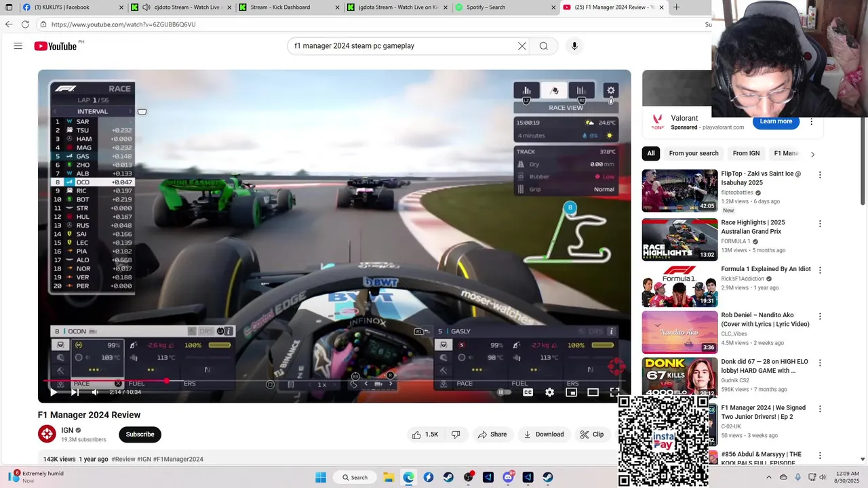
Task: Create a Clip of the video
Action: pos(591,434)
